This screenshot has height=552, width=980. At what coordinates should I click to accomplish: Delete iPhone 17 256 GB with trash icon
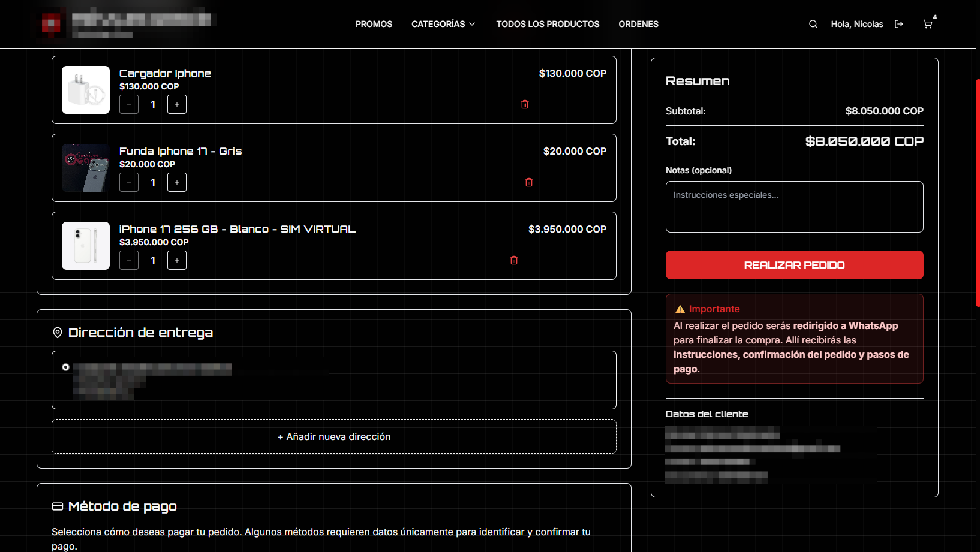pos(514,260)
